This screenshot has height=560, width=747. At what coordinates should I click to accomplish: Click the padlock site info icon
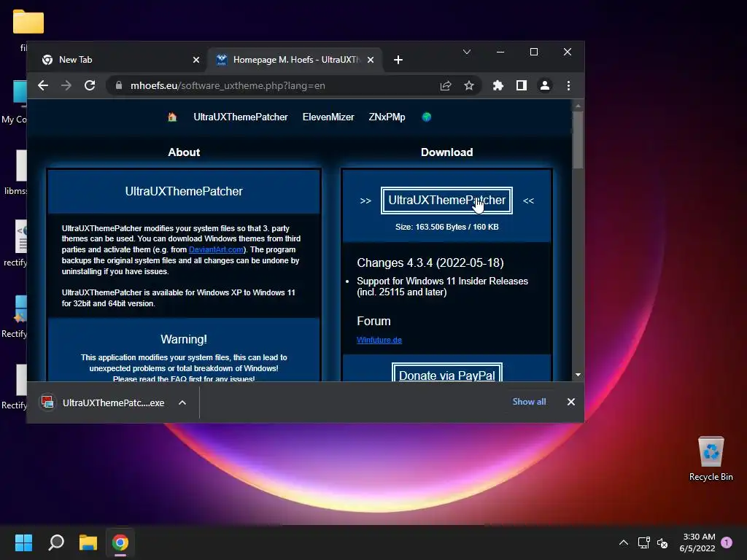[119, 86]
